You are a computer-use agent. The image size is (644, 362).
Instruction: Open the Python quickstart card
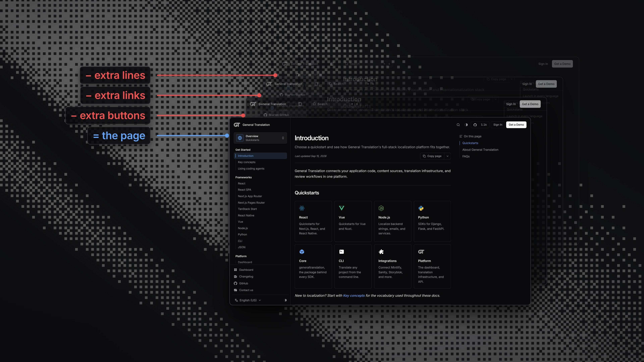click(432, 221)
